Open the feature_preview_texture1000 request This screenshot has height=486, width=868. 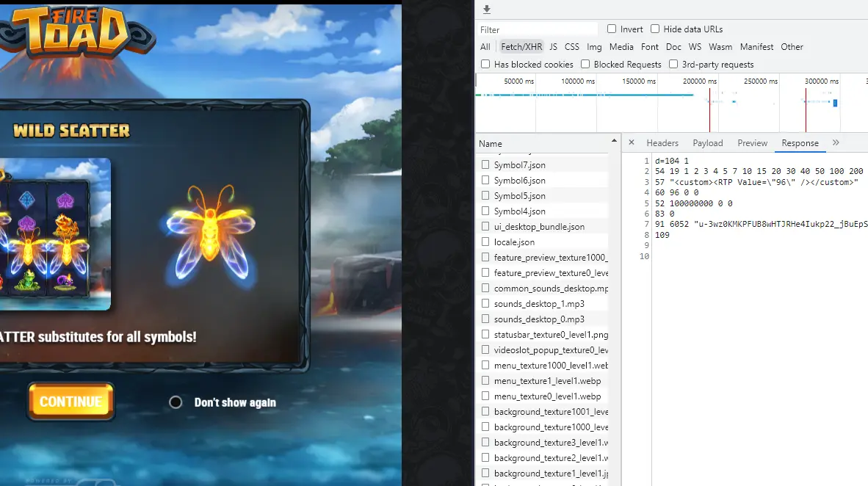551,258
